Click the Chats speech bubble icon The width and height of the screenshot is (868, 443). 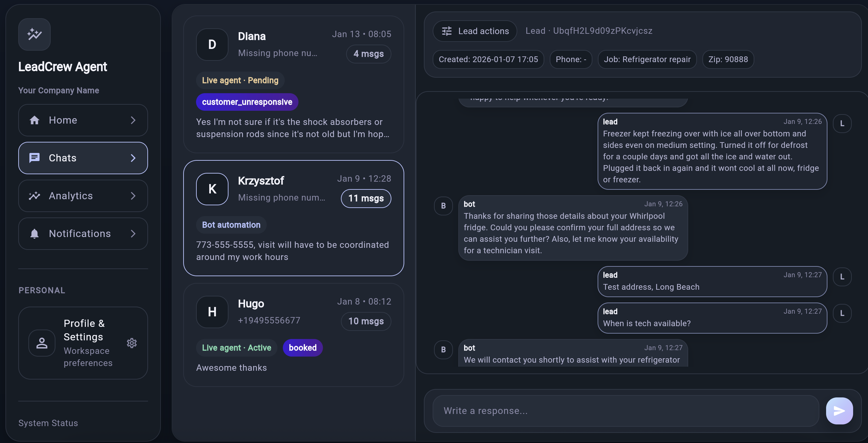coord(34,158)
